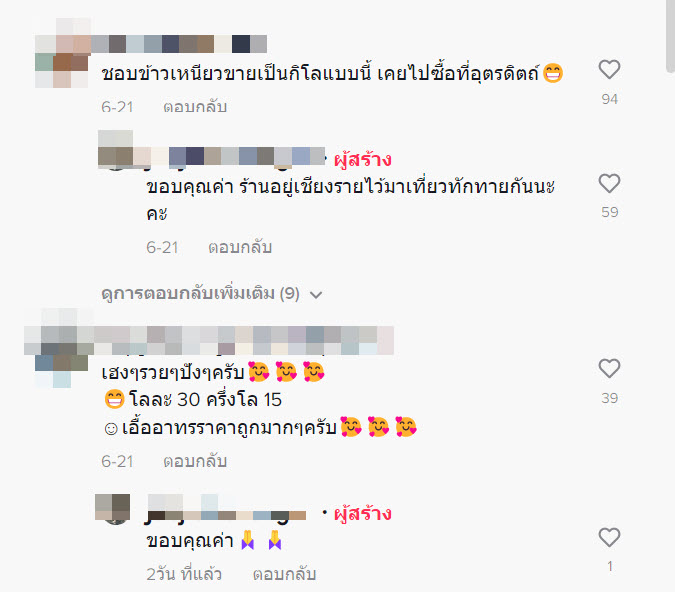Click creator username beside bottom ผู้สร้าง badge
Viewport: 675px width, 592px height.
click(227, 509)
